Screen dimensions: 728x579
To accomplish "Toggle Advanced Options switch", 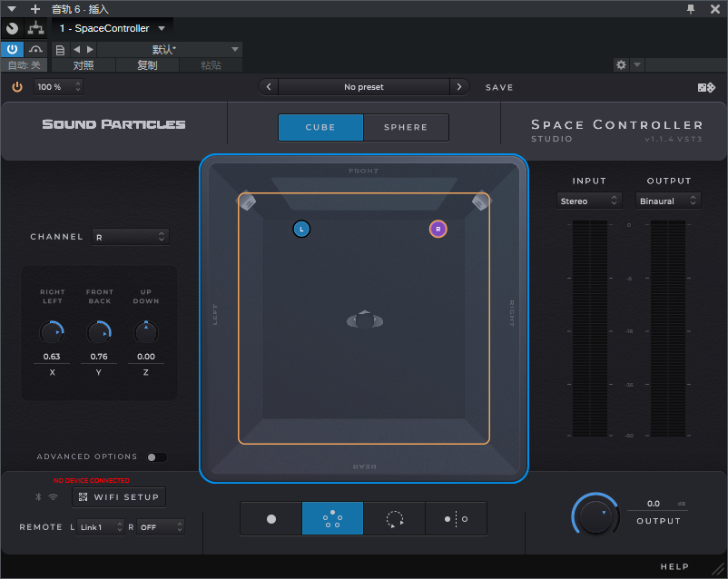I will point(157,457).
